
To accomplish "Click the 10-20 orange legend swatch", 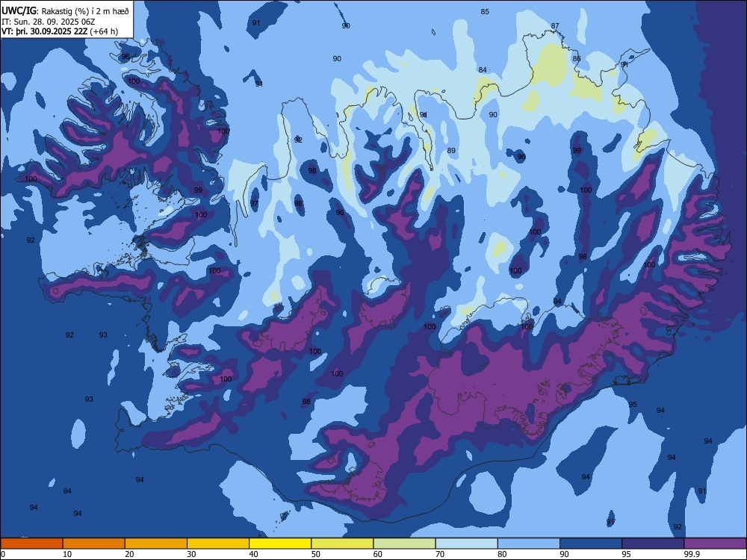I will click(94, 544).
